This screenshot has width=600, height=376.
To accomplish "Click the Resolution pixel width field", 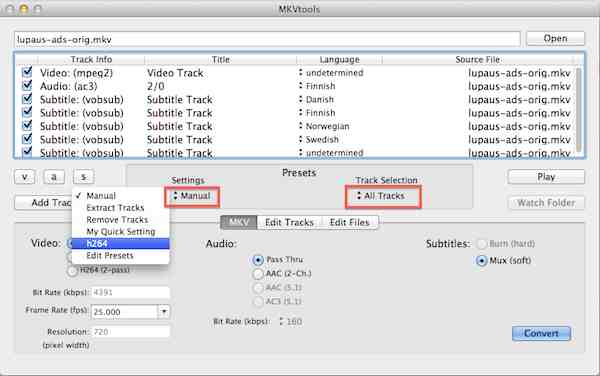I will point(130,332).
